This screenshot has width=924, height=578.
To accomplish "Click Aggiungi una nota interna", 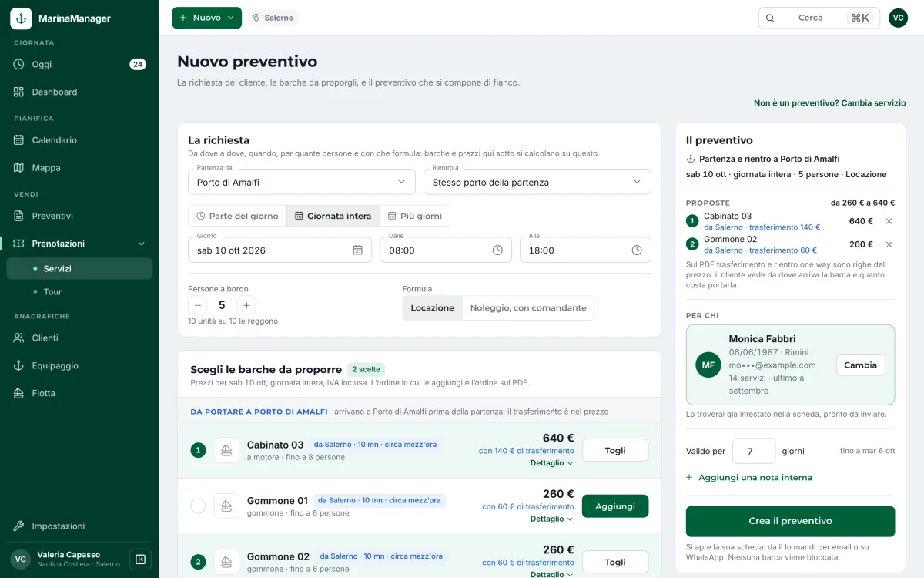I will click(x=749, y=478).
